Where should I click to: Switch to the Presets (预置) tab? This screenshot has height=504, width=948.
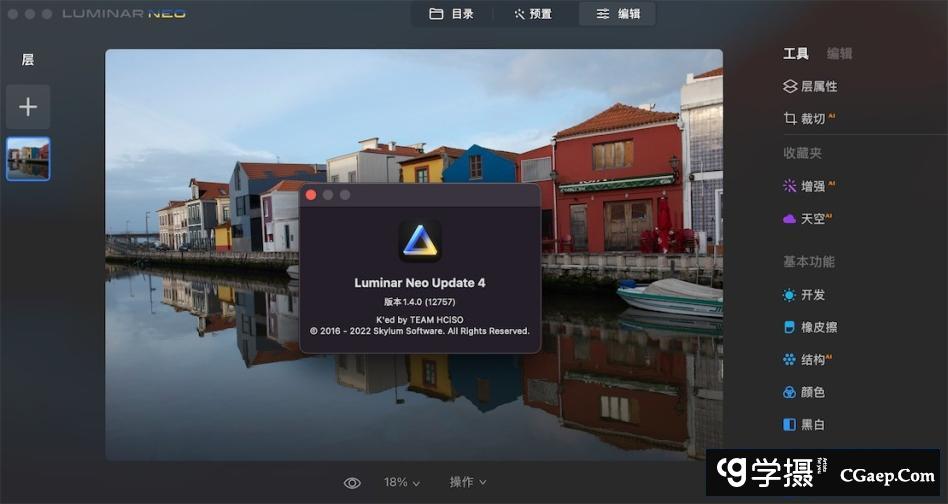[533, 14]
